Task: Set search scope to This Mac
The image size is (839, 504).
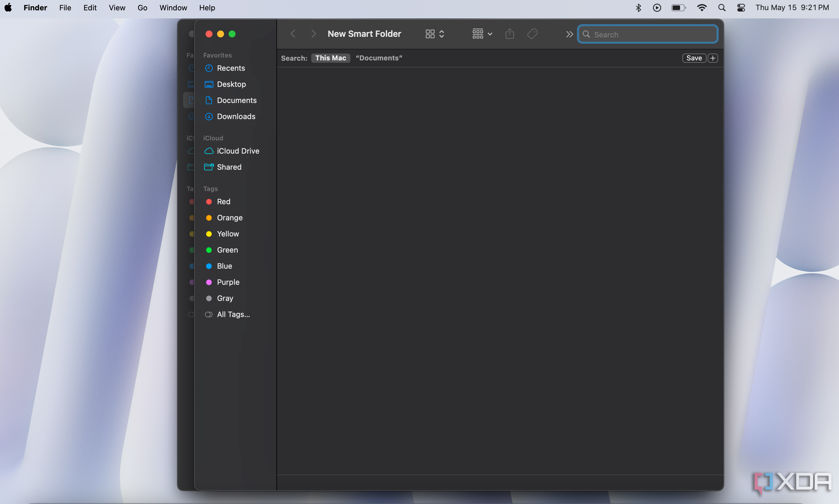Action: click(331, 58)
